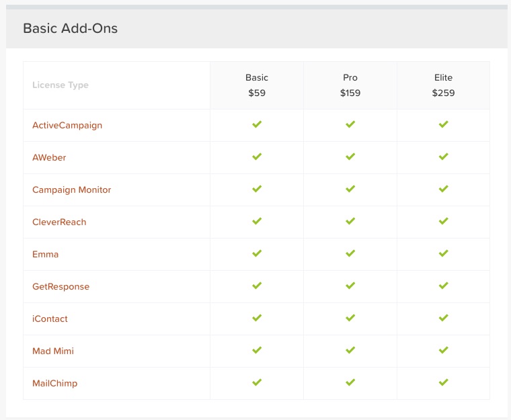Open the GetResponse add-on link
Screen dimensions: 511x420
tap(61, 287)
